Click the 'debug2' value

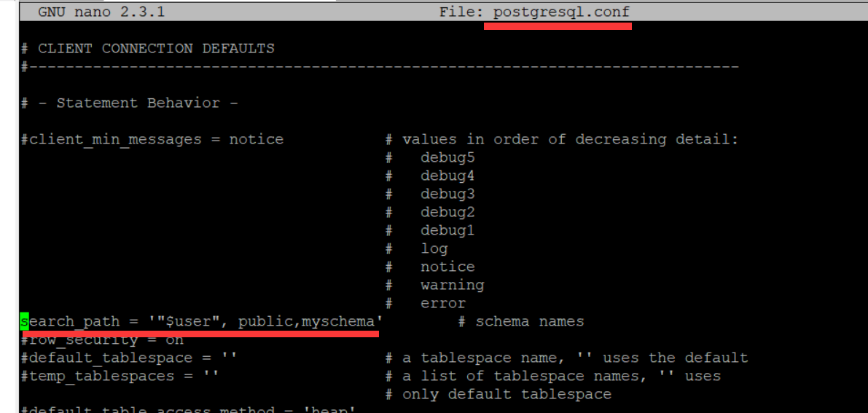click(447, 212)
